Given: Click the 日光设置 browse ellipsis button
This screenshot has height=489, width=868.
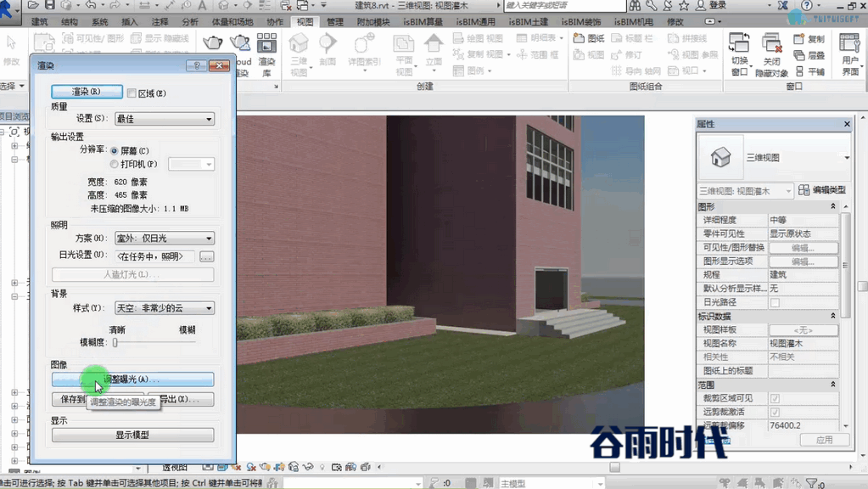Looking at the screenshot, I should click(206, 256).
